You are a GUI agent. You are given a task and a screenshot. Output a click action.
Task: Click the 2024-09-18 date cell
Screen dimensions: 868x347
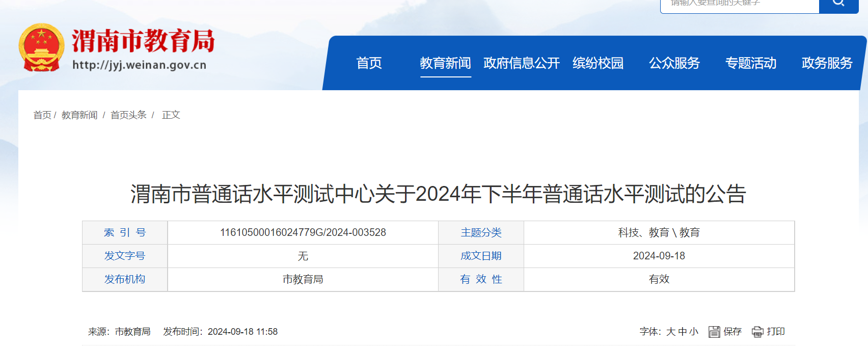[x=659, y=256]
